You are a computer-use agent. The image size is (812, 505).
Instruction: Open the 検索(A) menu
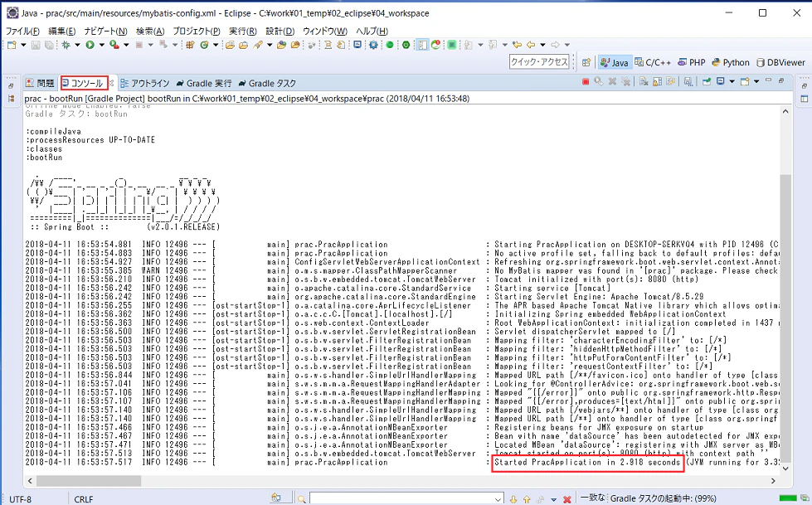[x=150, y=31]
